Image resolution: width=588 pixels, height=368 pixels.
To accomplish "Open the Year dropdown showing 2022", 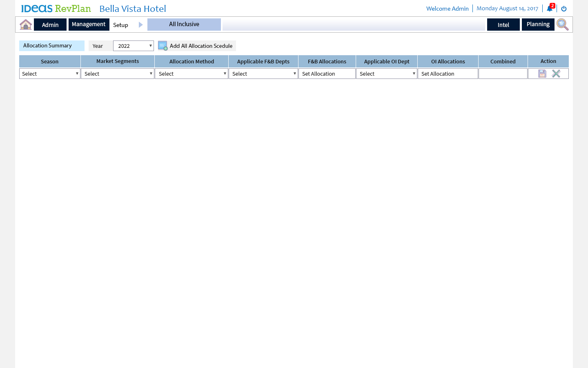I will click(134, 46).
